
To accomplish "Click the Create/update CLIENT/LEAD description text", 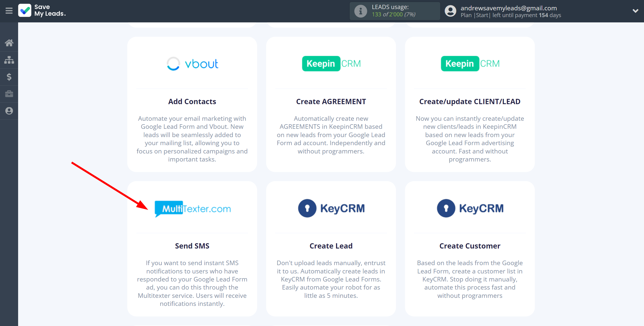I will [x=470, y=139].
